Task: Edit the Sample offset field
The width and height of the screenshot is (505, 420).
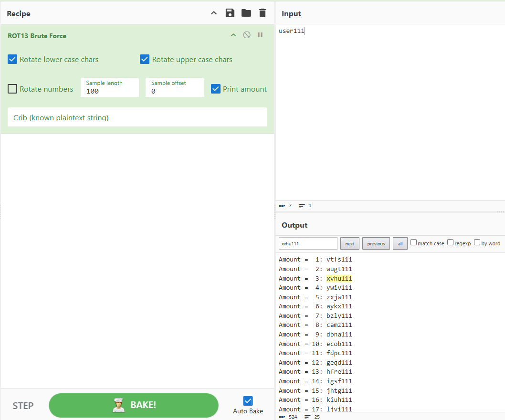Action: pyautogui.click(x=175, y=87)
